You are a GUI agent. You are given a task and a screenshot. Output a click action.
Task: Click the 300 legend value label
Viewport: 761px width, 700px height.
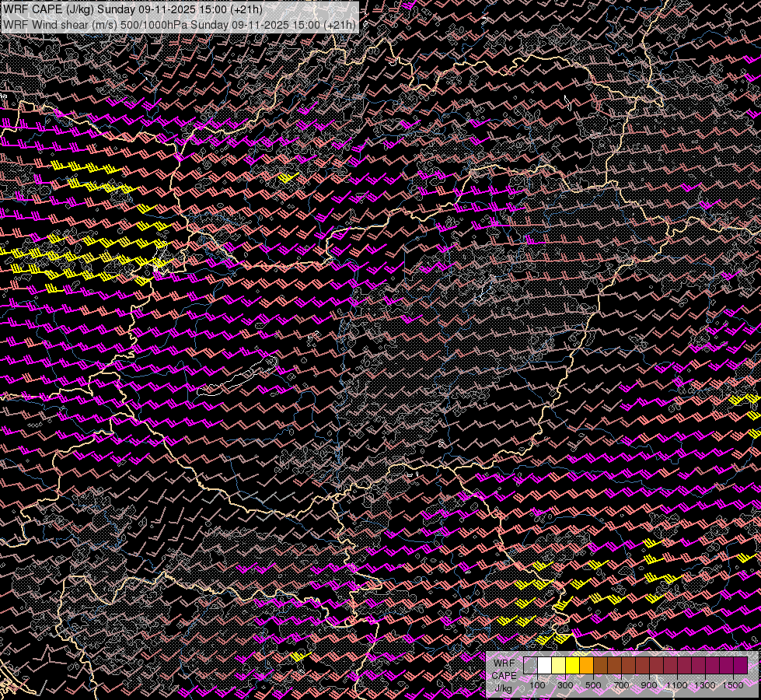565,685
